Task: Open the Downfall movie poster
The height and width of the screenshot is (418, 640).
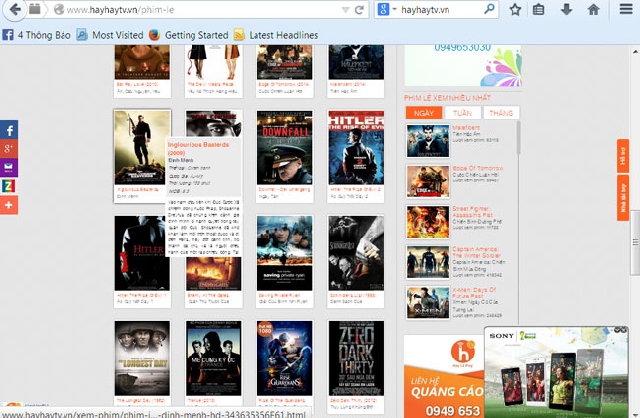Action: (x=284, y=147)
